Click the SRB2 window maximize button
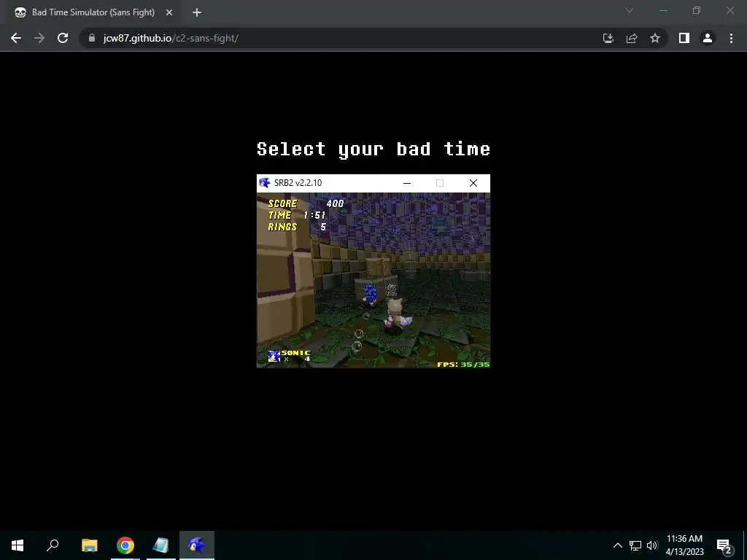Viewport: 747px width, 560px height. click(x=440, y=183)
